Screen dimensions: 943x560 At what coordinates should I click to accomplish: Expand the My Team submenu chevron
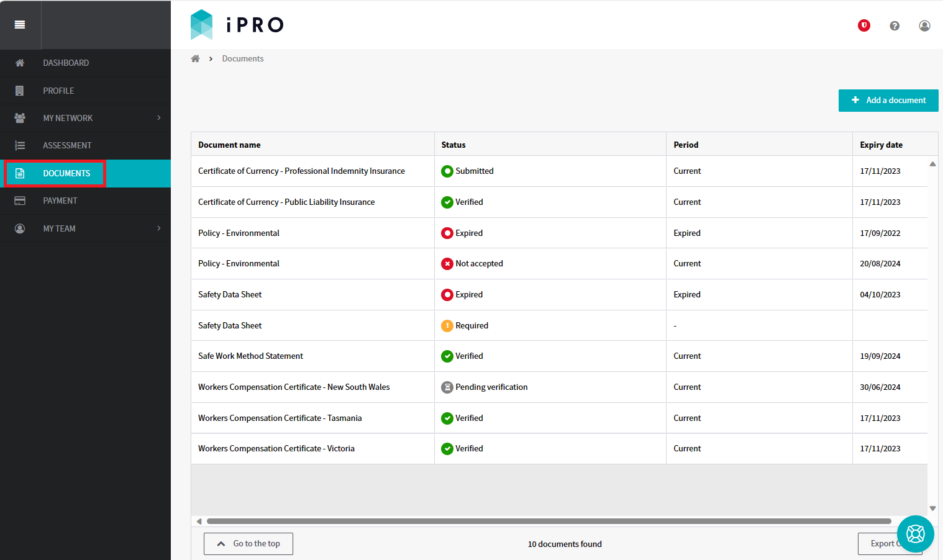click(159, 228)
